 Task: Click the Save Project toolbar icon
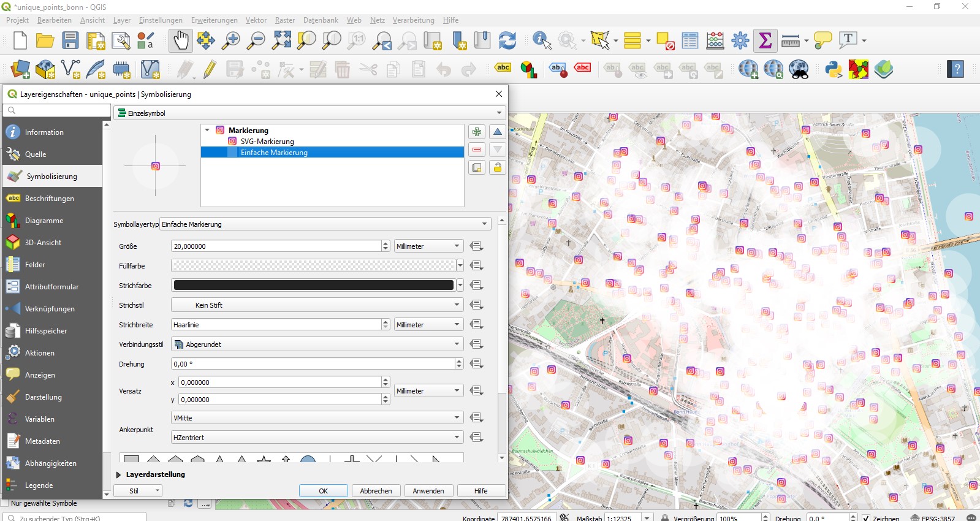click(70, 40)
